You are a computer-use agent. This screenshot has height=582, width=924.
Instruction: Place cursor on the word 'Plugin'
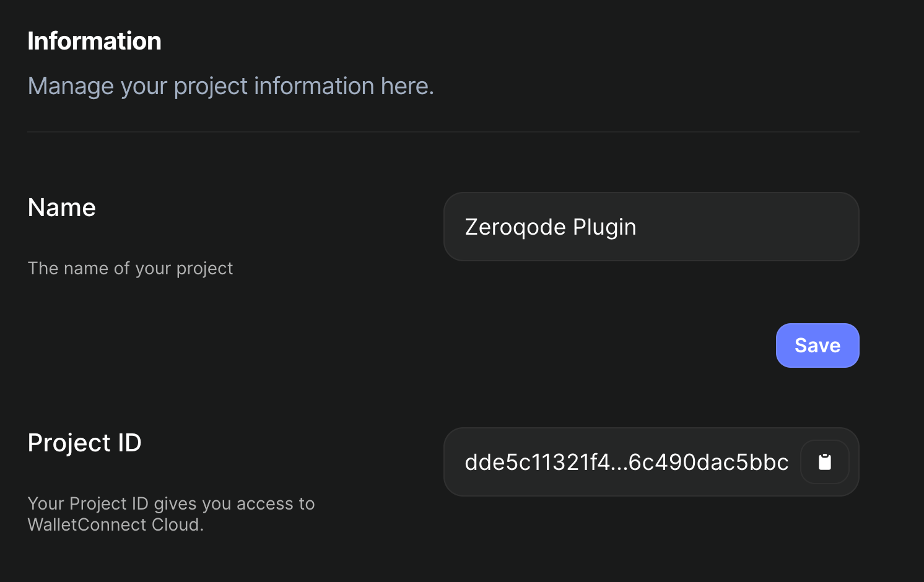point(604,227)
